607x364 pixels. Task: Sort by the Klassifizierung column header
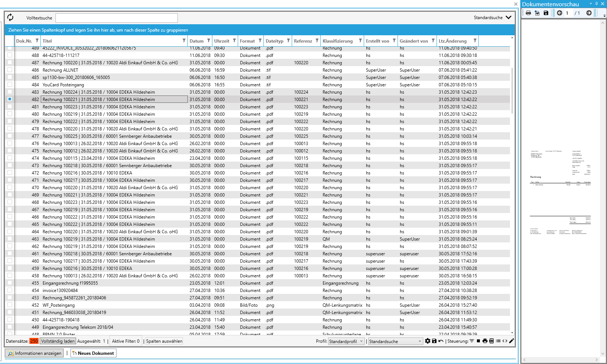pyautogui.click(x=338, y=41)
